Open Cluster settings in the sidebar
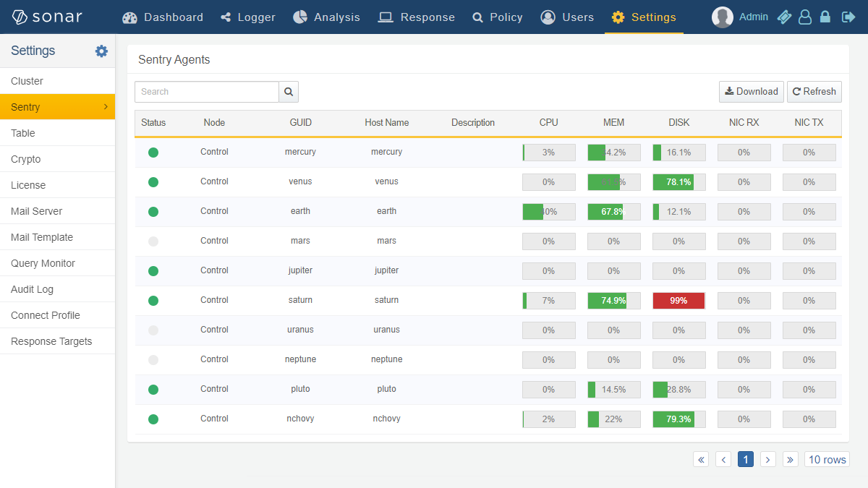868x488 pixels. [x=57, y=81]
